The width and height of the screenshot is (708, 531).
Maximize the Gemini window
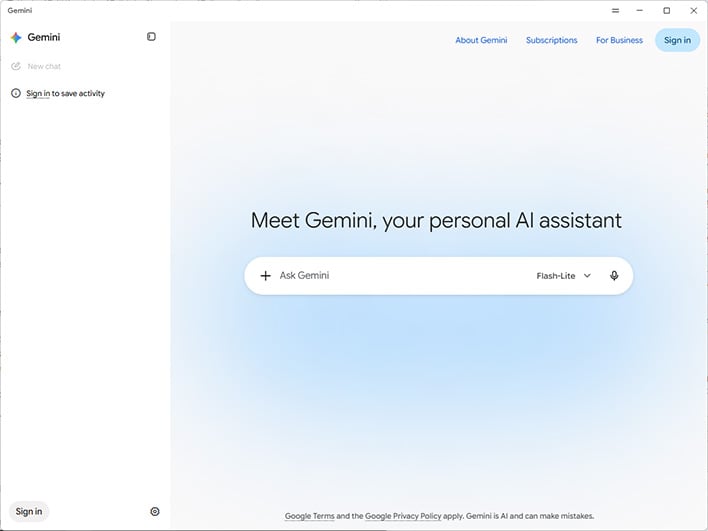(x=666, y=10)
